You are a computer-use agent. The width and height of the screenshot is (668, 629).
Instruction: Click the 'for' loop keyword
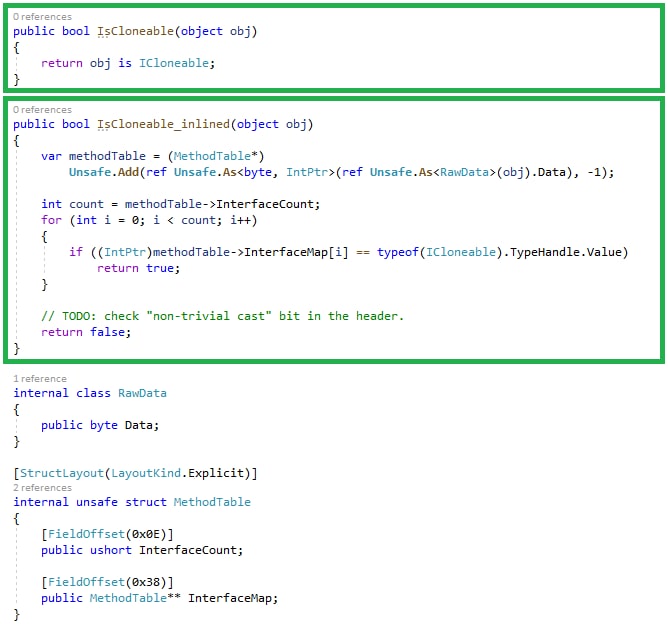pyautogui.click(x=52, y=220)
